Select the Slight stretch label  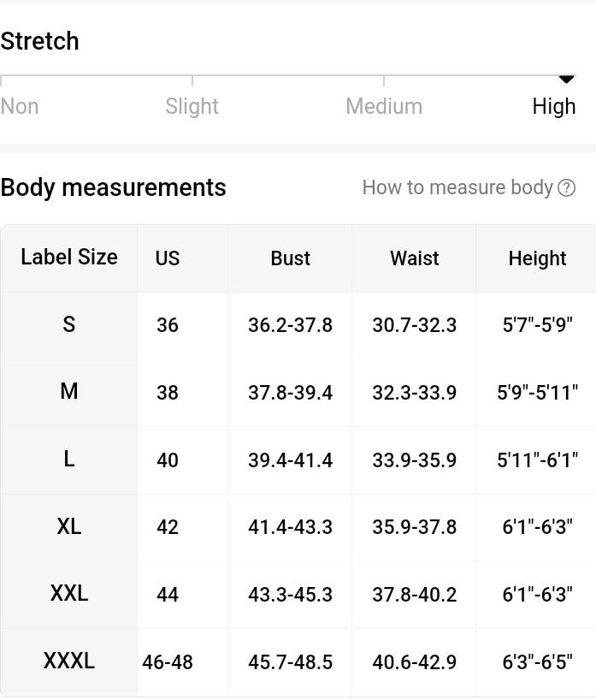[192, 106]
